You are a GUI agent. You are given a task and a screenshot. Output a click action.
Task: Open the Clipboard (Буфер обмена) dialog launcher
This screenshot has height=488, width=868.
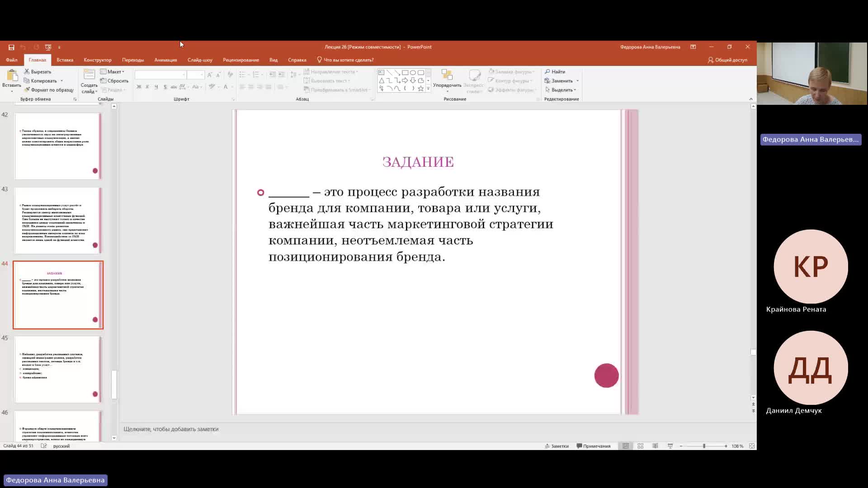[75, 99]
